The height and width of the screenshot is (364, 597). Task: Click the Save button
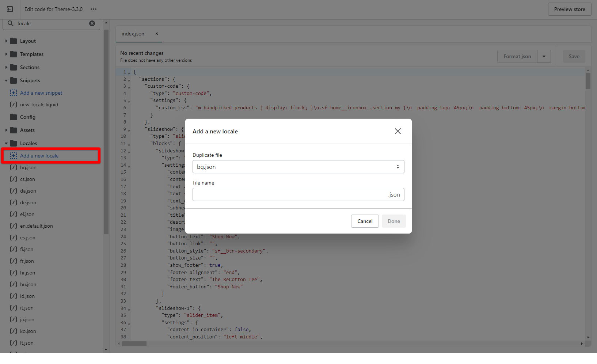[x=574, y=56]
